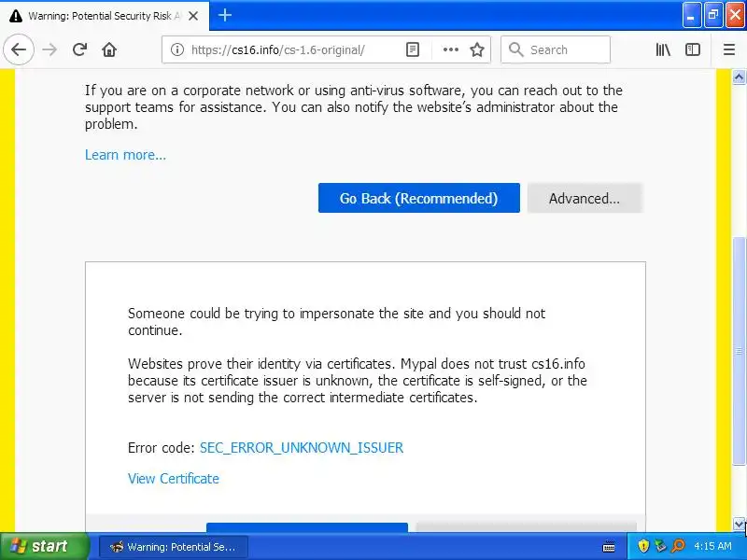Close the Warning: Potential Security Risk tab
747x560 pixels.
pyautogui.click(x=193, y=16)
